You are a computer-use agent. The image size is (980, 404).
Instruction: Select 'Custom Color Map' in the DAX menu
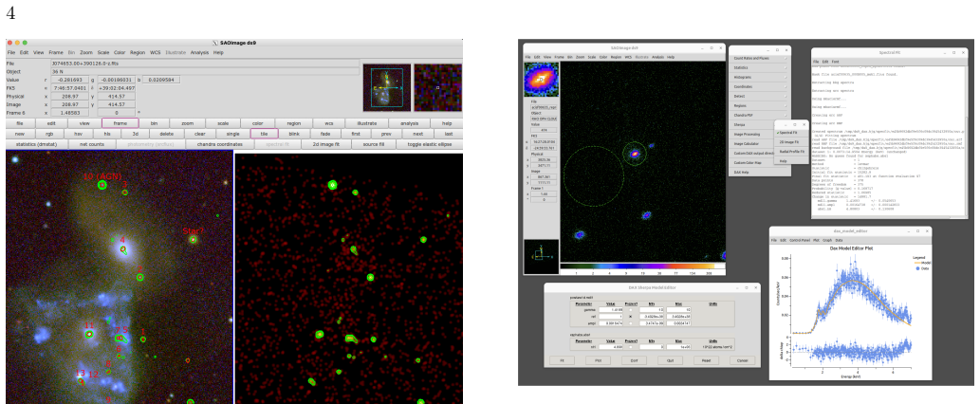759,162
